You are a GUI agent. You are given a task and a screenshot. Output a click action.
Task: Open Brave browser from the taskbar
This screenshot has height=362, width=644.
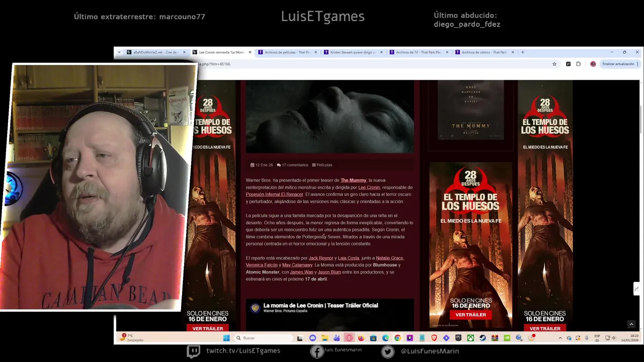coord(434,338)
